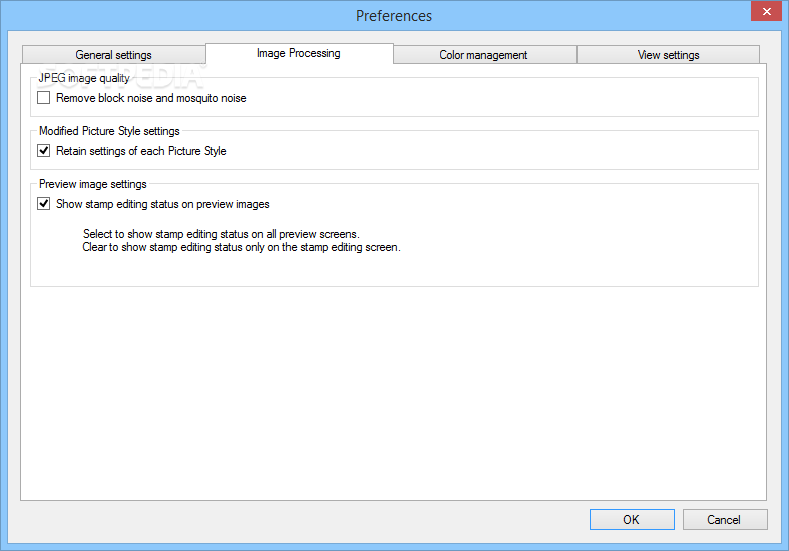Uncheck Retain settings of each Picture Style
This screenshot has height=551, width=789.
coord(44,150)
